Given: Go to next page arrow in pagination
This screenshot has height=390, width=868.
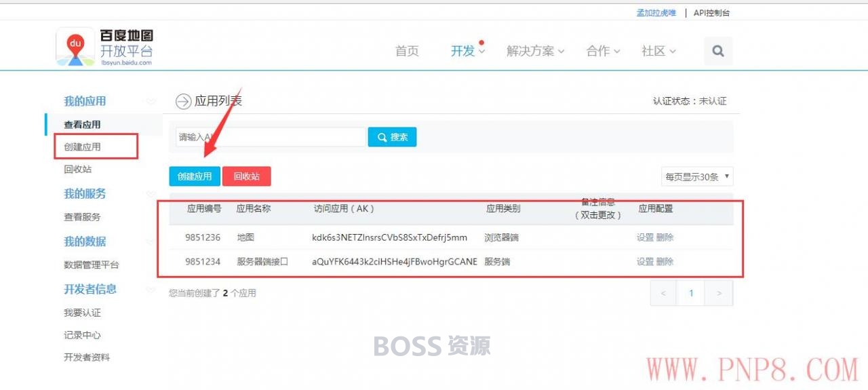Looking at the screenshot, I should [x=719, y=293].
